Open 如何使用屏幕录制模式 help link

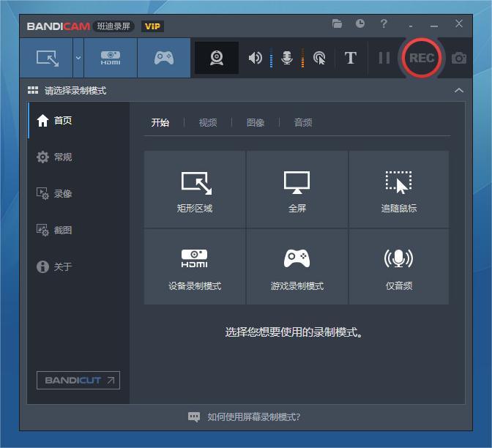253,417
